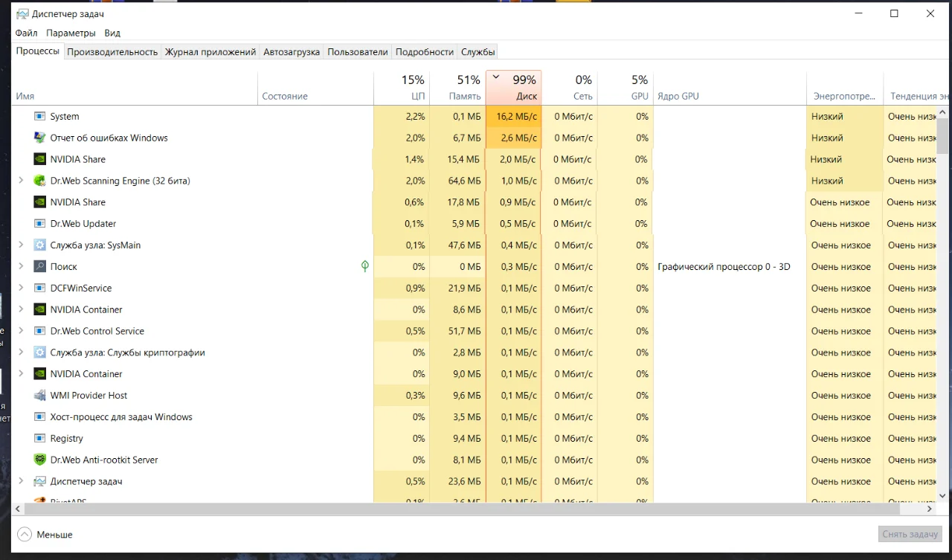This screenshot has height=560, width=952.
Task: Click the Диспетчер задач process row icon
Action: [40, 482]
